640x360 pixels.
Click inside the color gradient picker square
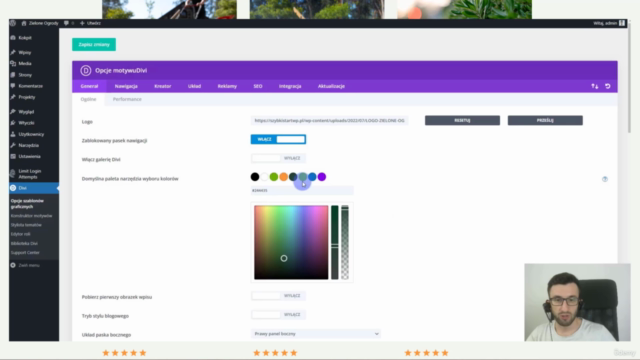tap(291, 242)
